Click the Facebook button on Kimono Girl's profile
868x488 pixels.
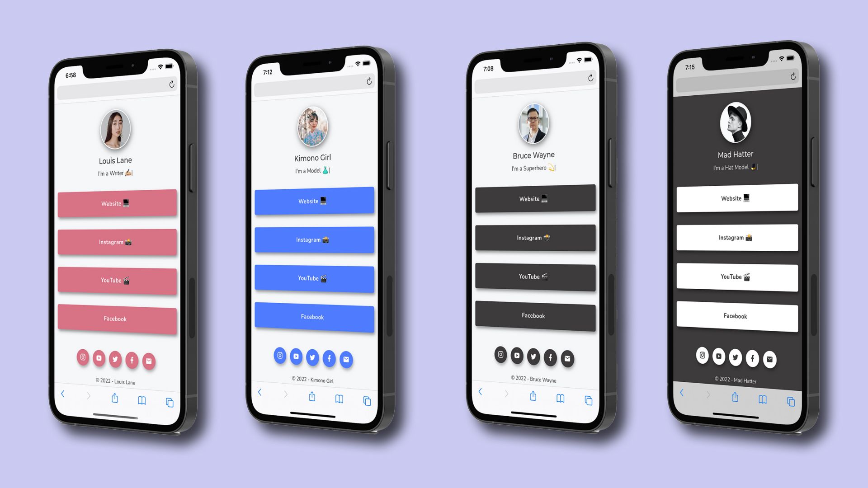[312, 316]
